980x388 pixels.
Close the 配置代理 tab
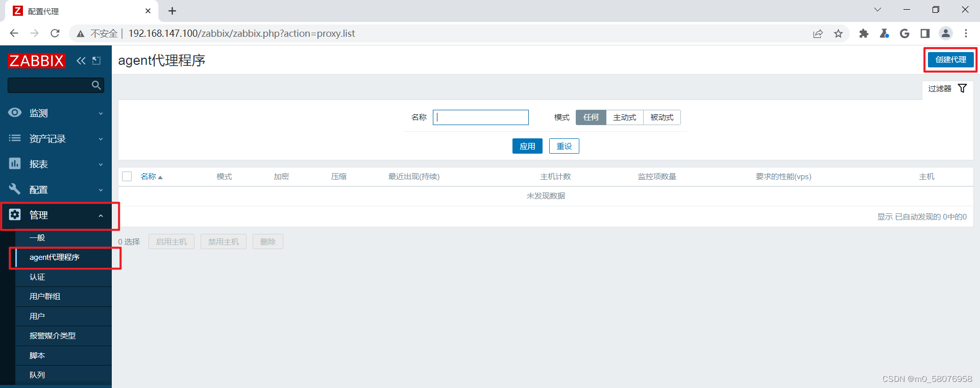pos(148,11)
